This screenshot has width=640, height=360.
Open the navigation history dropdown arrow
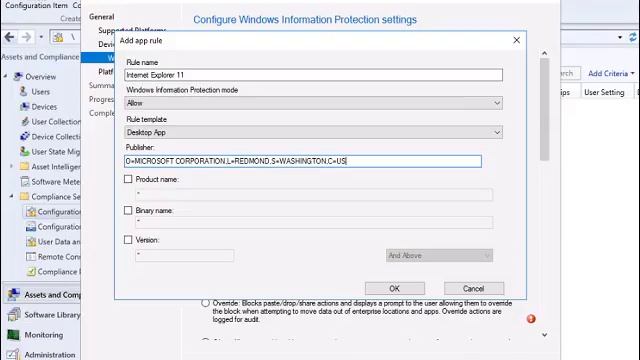[x=41, y=38]
